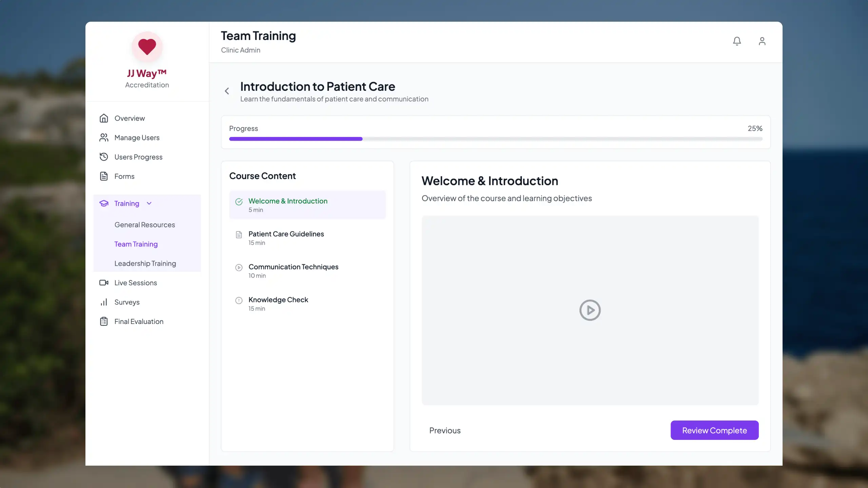This screenshot has width=868, height=488.
Task: Click the '10 min' duration under Communication Techniques
Action: (257, 276)
